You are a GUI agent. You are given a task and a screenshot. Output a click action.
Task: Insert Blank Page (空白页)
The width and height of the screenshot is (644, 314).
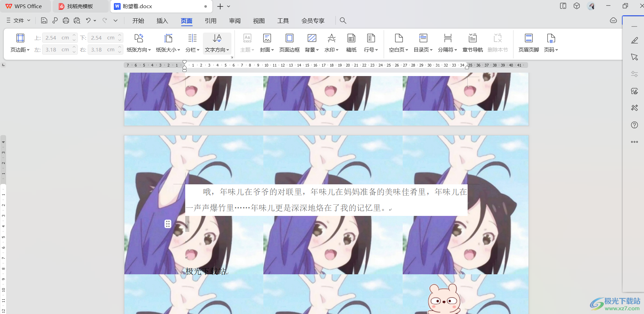coord(399,43)
